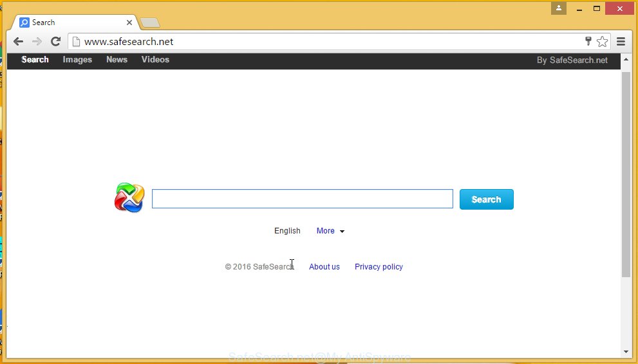
Task: Select the English language option
Action: click(287, 231)
